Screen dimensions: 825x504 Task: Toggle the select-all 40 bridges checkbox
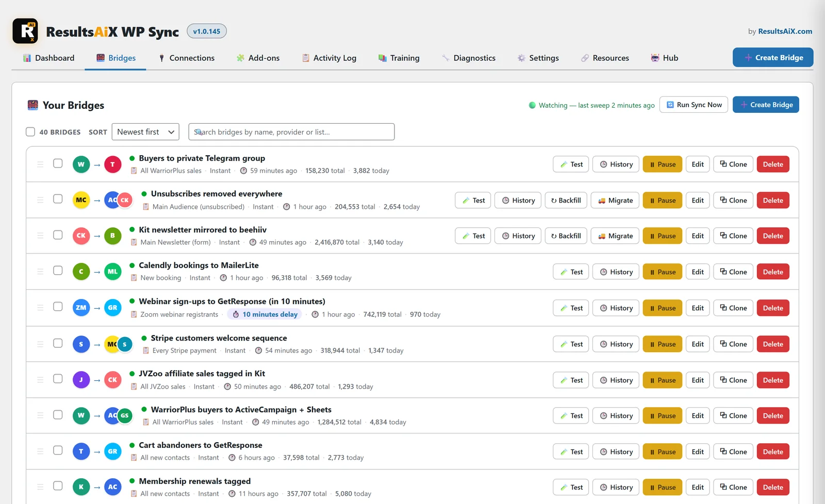(x=30, y=132)
